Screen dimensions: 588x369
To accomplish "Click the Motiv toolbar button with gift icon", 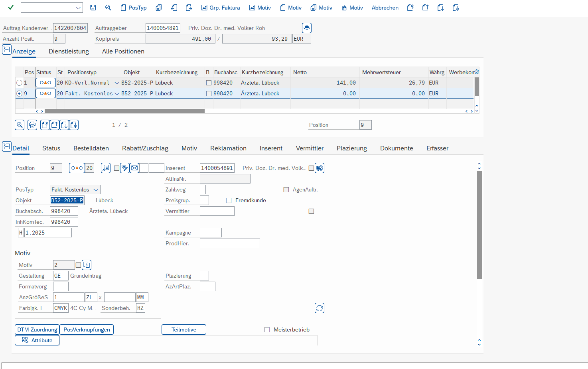I will [352, 8].
